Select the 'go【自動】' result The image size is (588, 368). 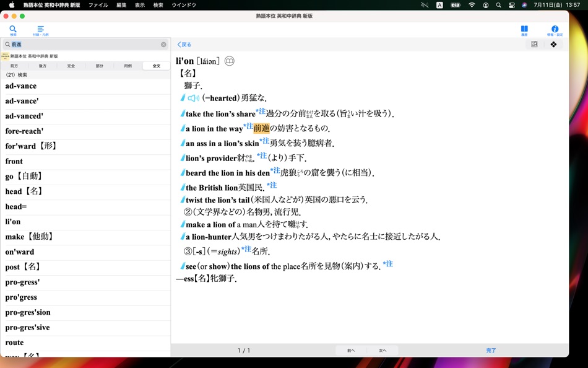point(85,177)
